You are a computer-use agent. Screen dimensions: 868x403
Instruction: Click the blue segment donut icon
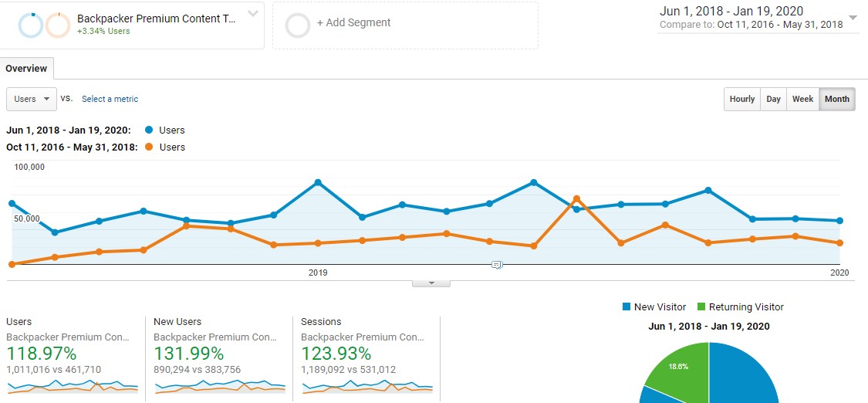tap(30, 25)
